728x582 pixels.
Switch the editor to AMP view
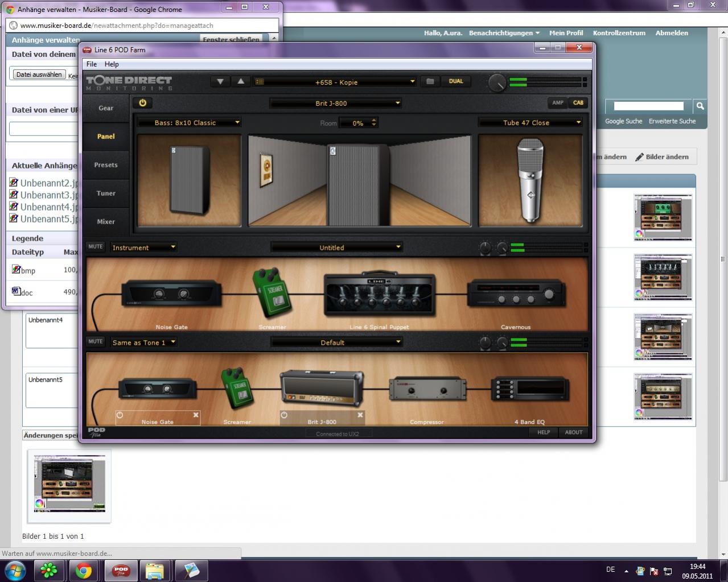coord(558,103)
